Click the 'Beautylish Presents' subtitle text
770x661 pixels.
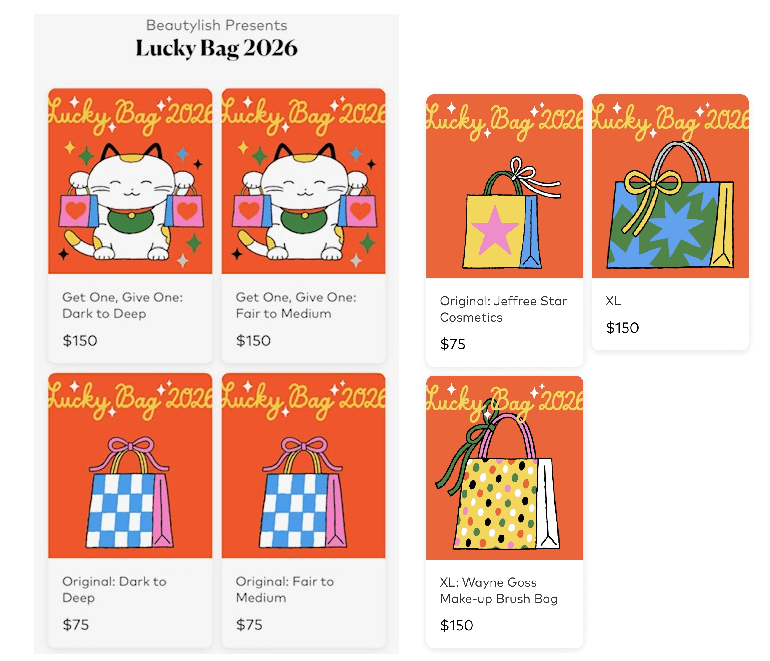pyautogui.click(x=217, y=25)
